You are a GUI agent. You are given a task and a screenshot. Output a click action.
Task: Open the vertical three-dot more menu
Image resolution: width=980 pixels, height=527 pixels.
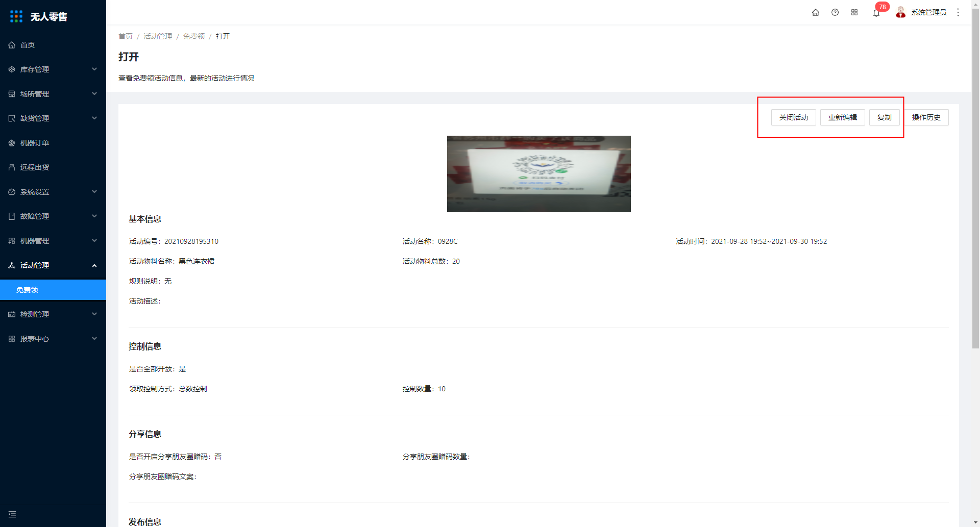click(958, 12)
